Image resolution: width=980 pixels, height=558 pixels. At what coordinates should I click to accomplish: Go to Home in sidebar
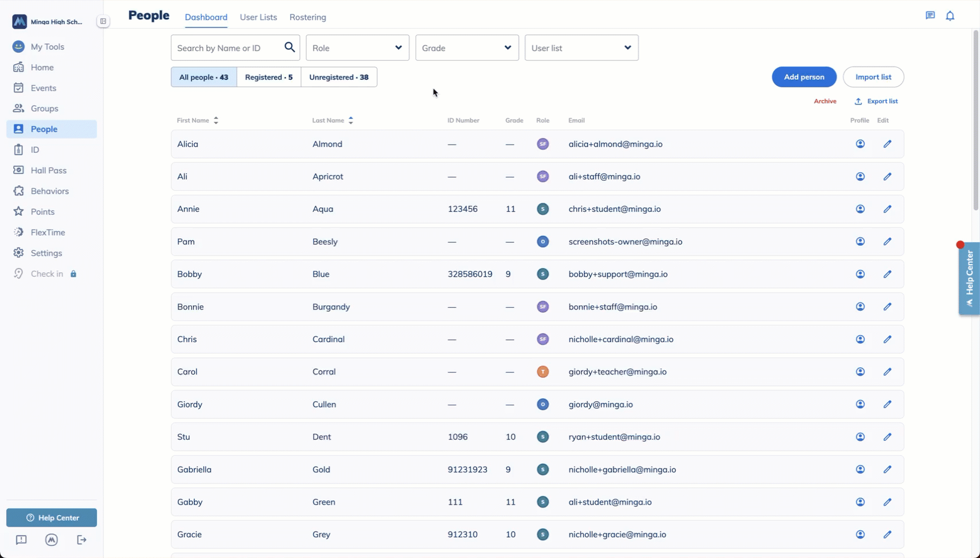(x=52, y=67)
